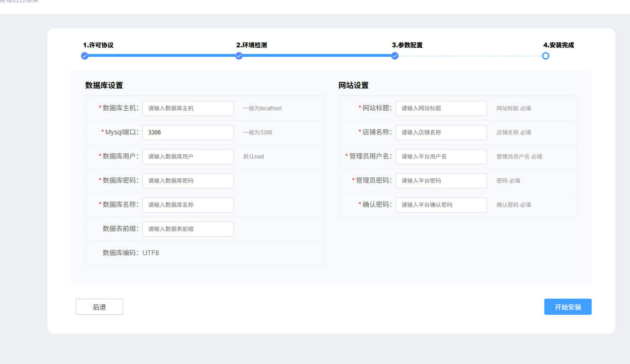The image size is (630, 364).
Task: Click the dashed progress line before 安装完成
Action: click(x=470, y=56)
